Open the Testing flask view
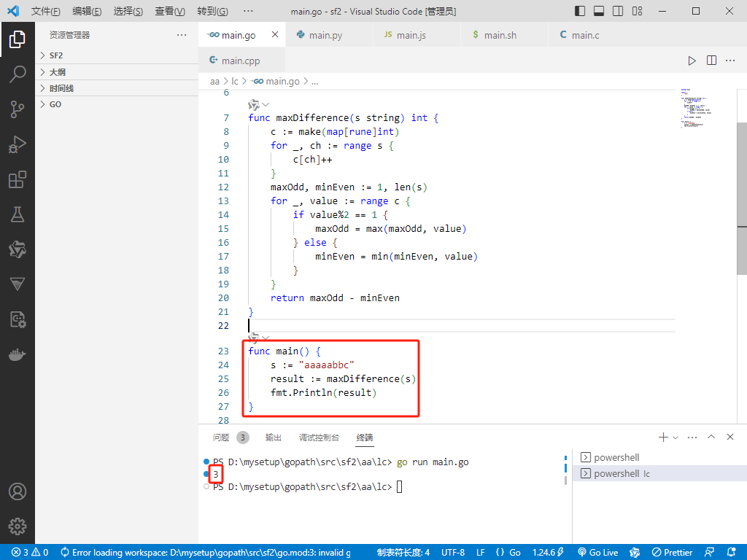This screenshot has height=560, width=747. coord(18,214)
